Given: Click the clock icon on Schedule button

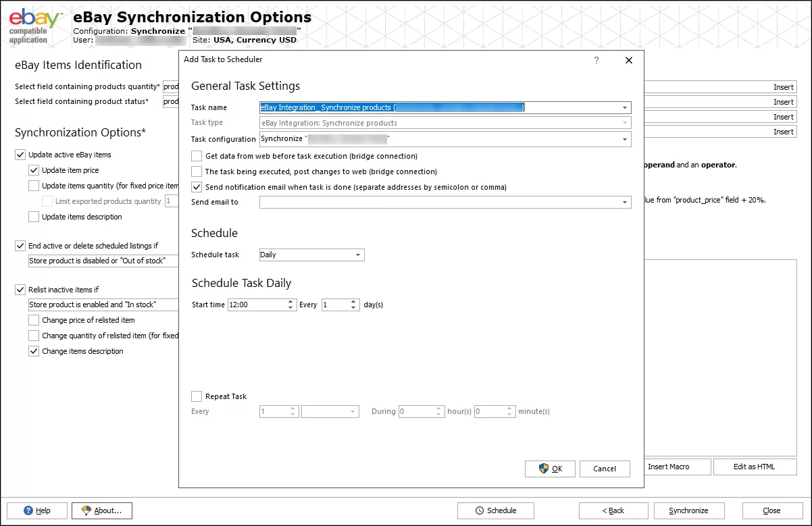Looking at the screenshot, I should (480, 510).
